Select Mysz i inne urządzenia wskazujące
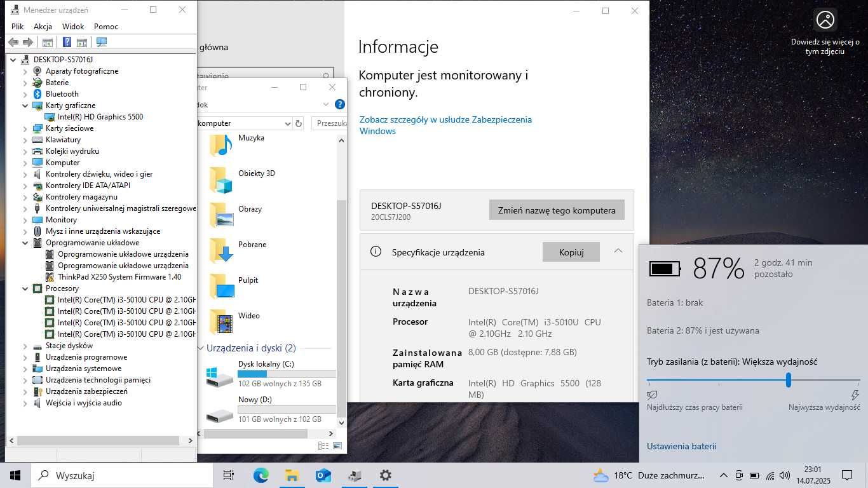This screenshot has width=868, height=488. coord(102,231)
